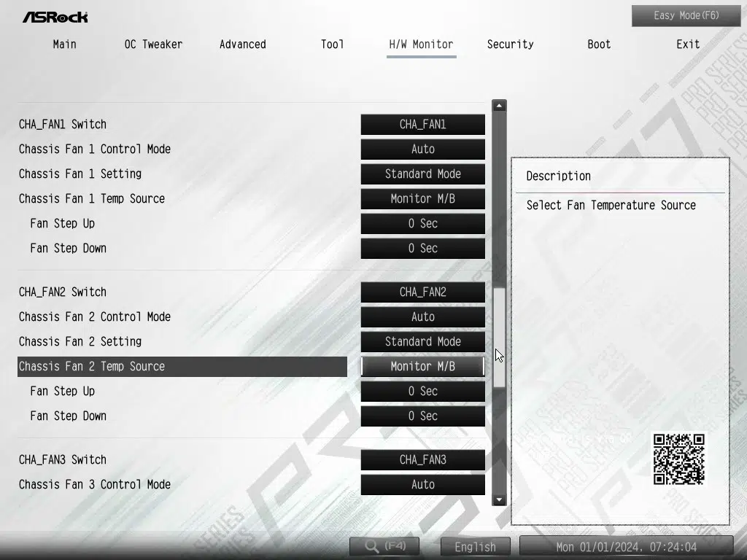
Task: Open the Security tab
Action: (510, 44)
